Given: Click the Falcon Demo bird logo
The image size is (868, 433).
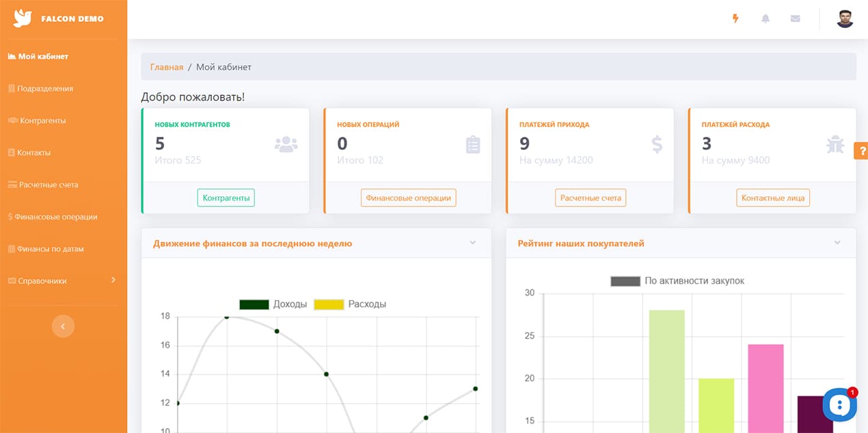Looking at the screenshot, I should pyautogui.click(x=23, y=18).
